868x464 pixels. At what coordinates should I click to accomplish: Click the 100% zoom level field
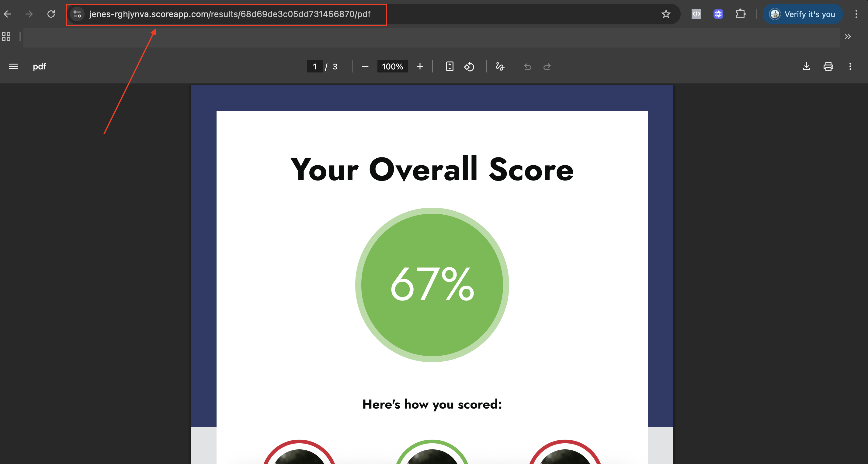point(392,66)
